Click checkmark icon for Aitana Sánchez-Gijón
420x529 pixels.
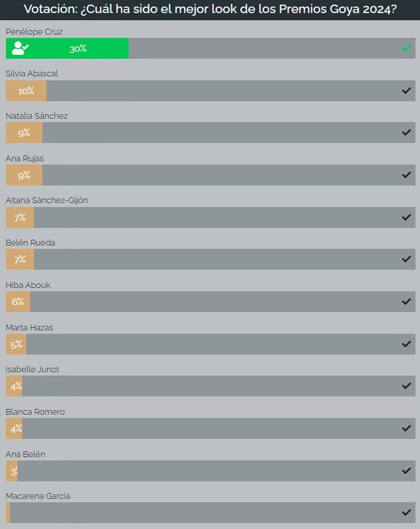[x=406, y=217]
